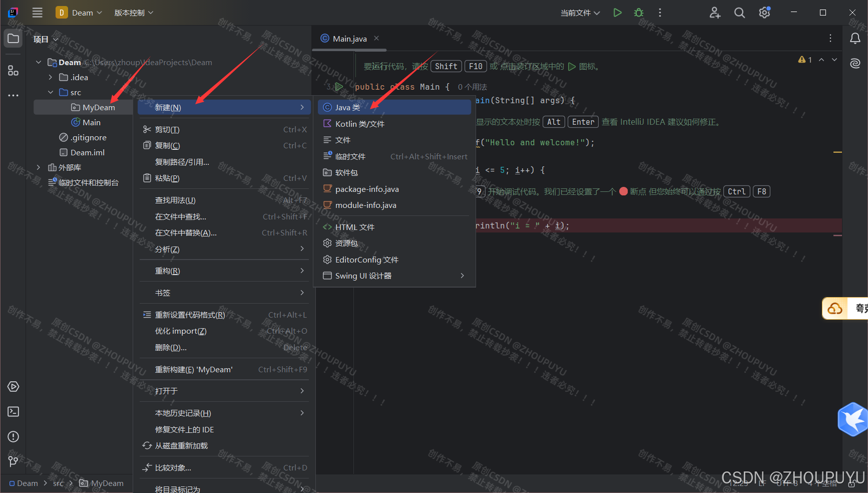The image size is (868, 493).
Task: Collapse the src folder
Action: pos(51,92)
